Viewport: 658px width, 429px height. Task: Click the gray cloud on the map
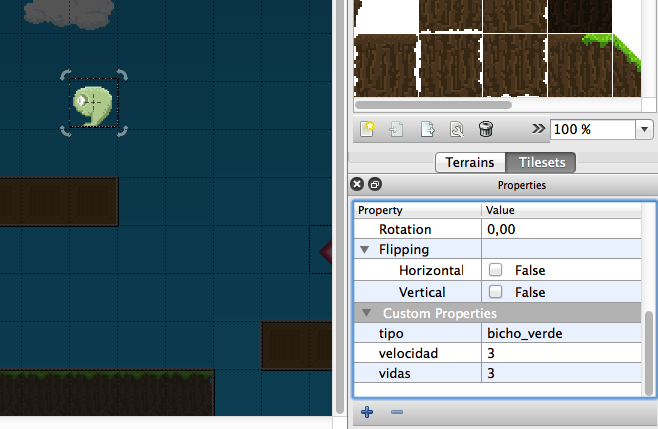69,13
